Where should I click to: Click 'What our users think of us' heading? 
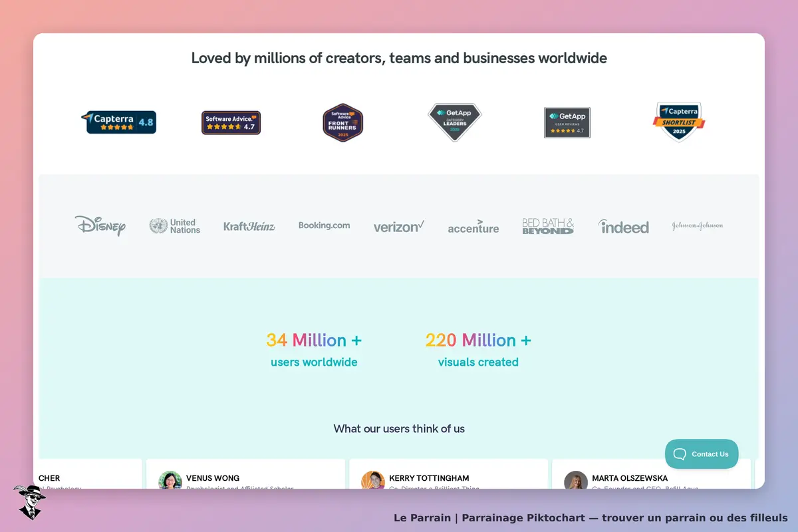(x=399, y=429)
